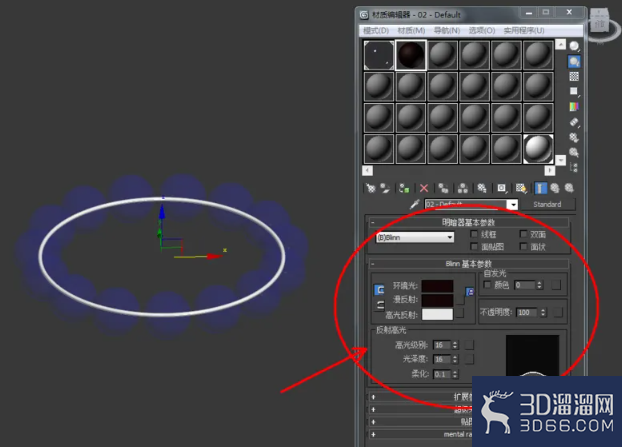The width and height of the screenshot is (622, 447).
Task: Click the Go to Parent icon
Action: [x=555, y=188]
